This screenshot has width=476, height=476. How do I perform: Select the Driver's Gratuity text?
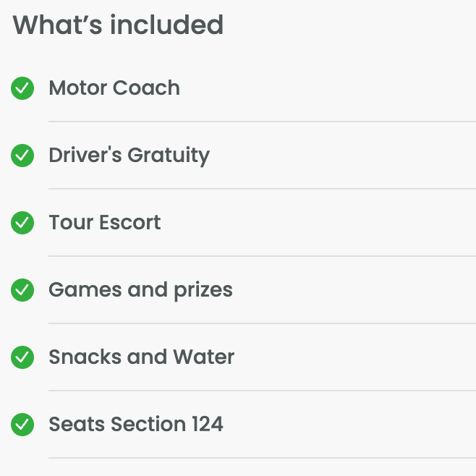click(x=129, y=156)
